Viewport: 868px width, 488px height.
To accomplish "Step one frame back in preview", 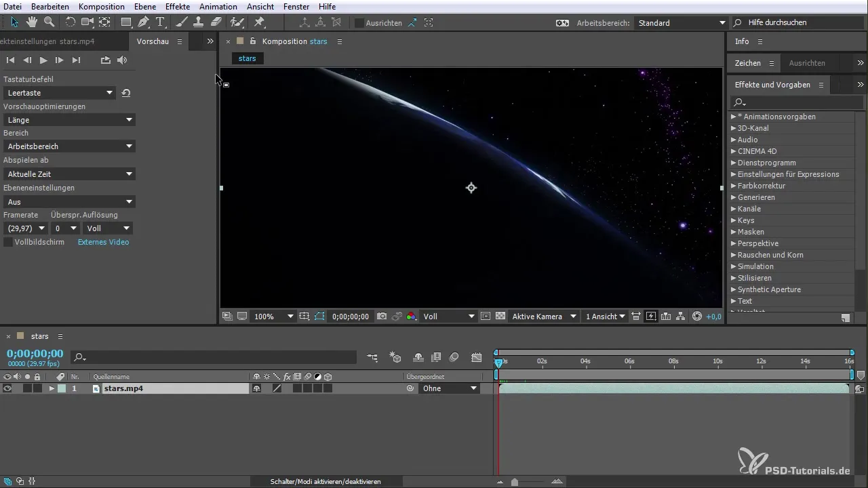I will point(27,60).
